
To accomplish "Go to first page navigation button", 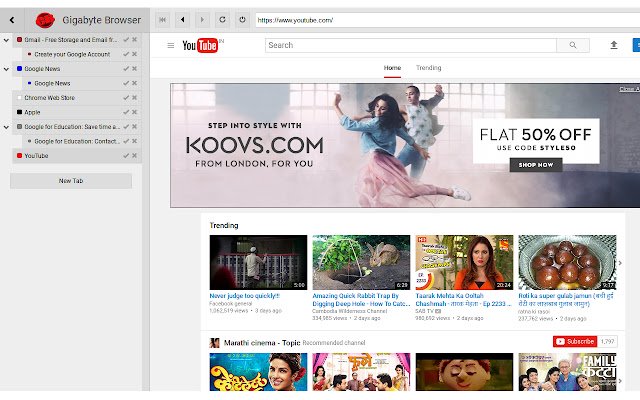I will (162, 20).
